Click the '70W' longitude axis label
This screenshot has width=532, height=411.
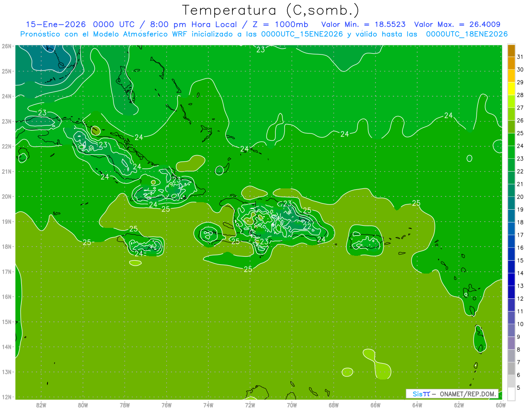point(292,405)
